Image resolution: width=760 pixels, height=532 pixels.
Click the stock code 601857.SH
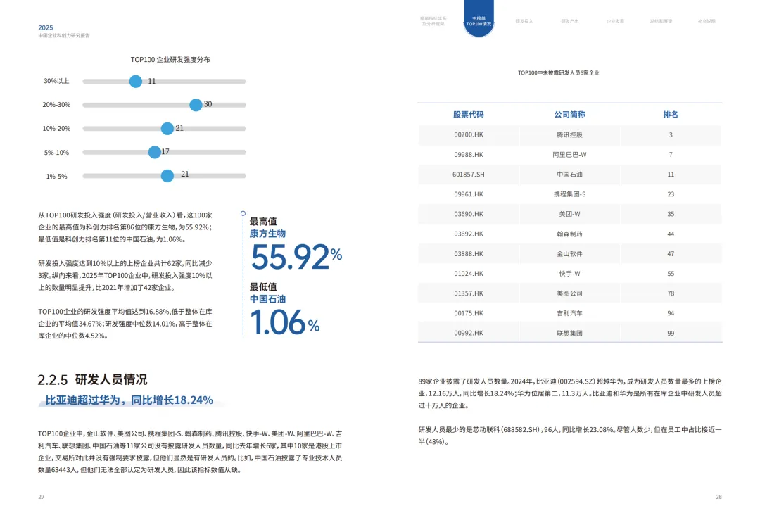pos(469,175)
